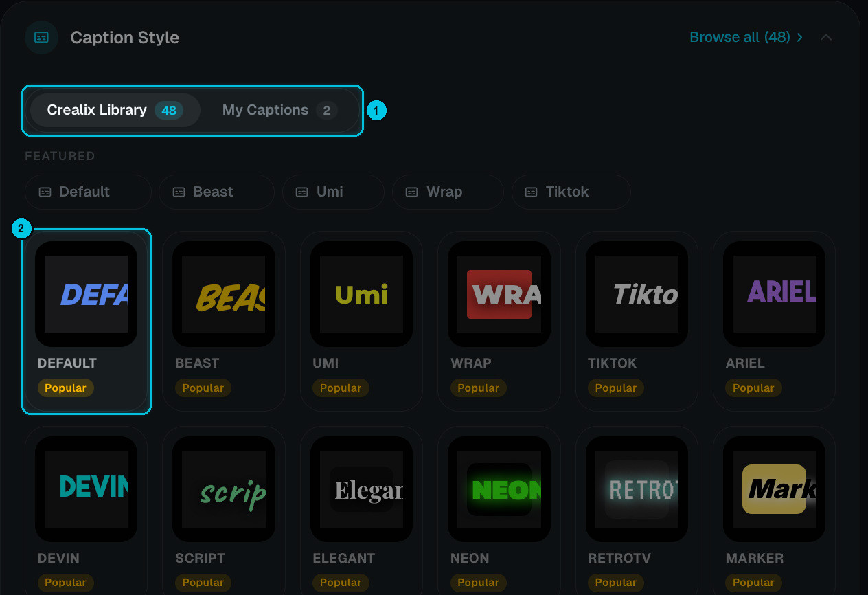
Task: Choose the BEAST caption style thumbnail
Action: coord(224,294)
